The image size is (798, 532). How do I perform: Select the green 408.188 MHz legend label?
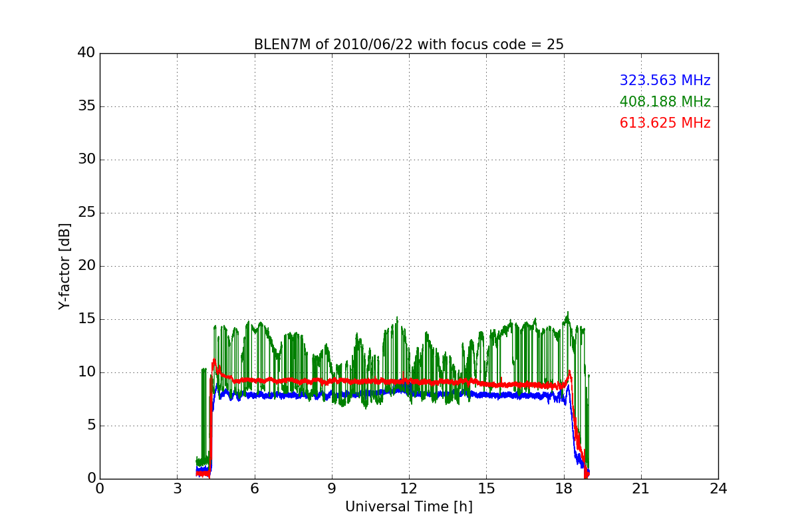point(664,102)
